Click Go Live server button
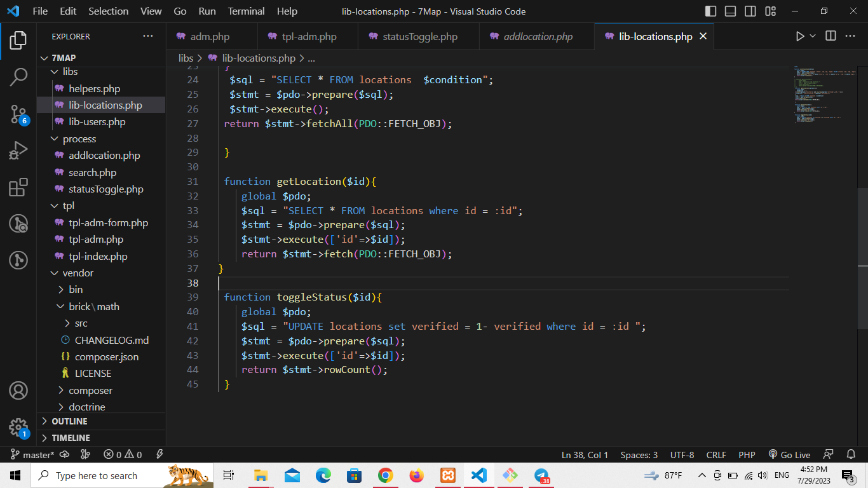 790,455
